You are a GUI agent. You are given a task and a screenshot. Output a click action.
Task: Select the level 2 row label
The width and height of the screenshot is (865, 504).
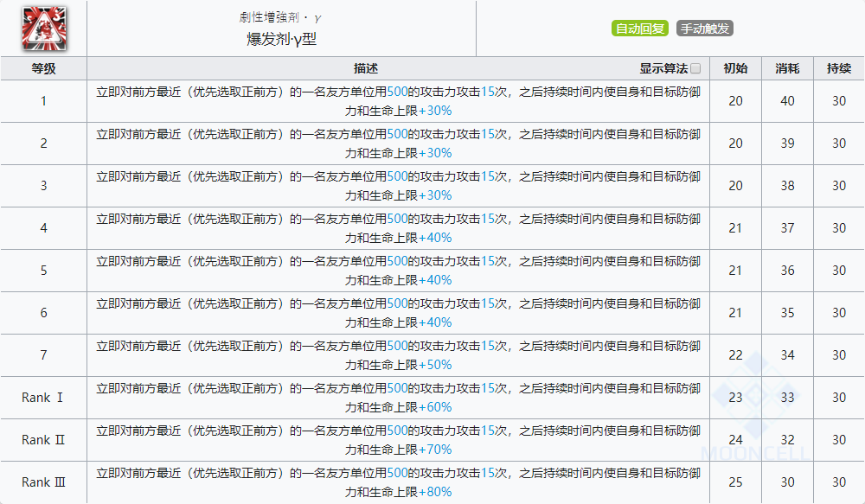(43, 144)
